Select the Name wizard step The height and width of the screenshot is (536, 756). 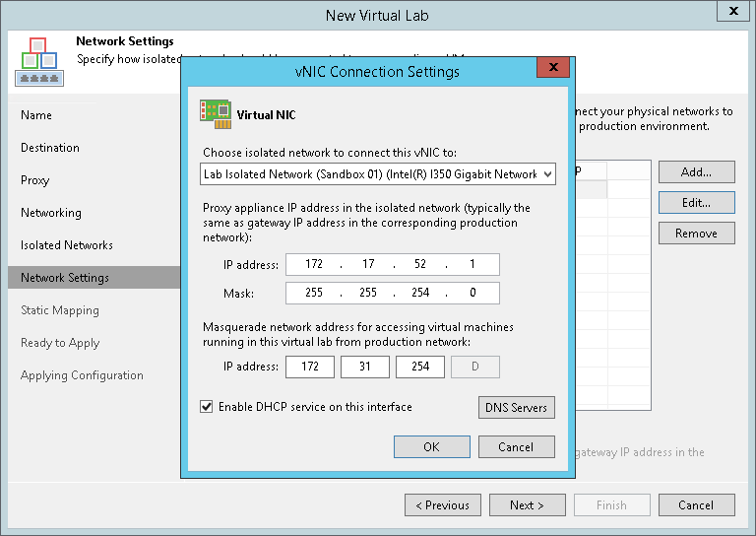click(36, 115)
